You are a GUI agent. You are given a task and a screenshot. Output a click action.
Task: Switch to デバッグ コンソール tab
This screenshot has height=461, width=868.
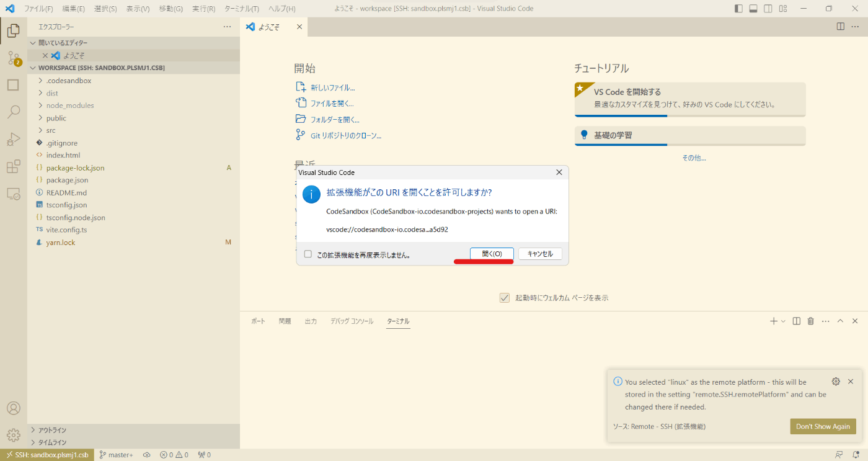pyautogui.click(x=352, y=321)
